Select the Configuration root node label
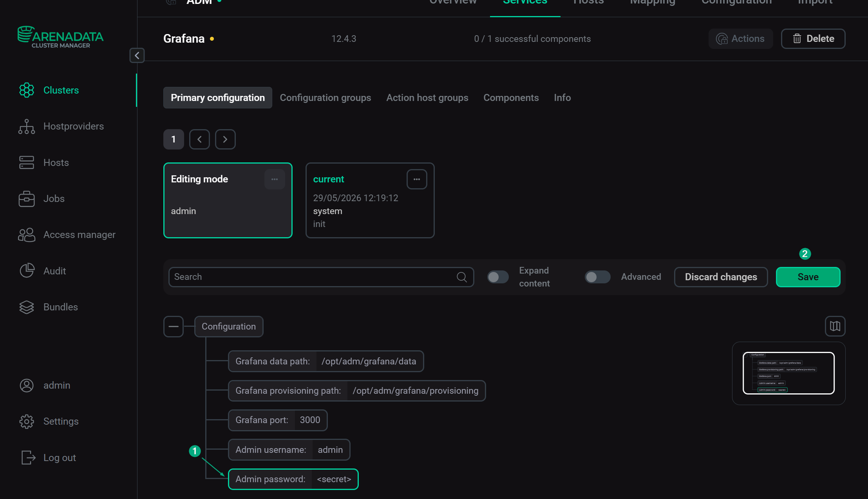The height and width of the screenshot is (499, 868). pyautogui.click(x=229, y=326)
